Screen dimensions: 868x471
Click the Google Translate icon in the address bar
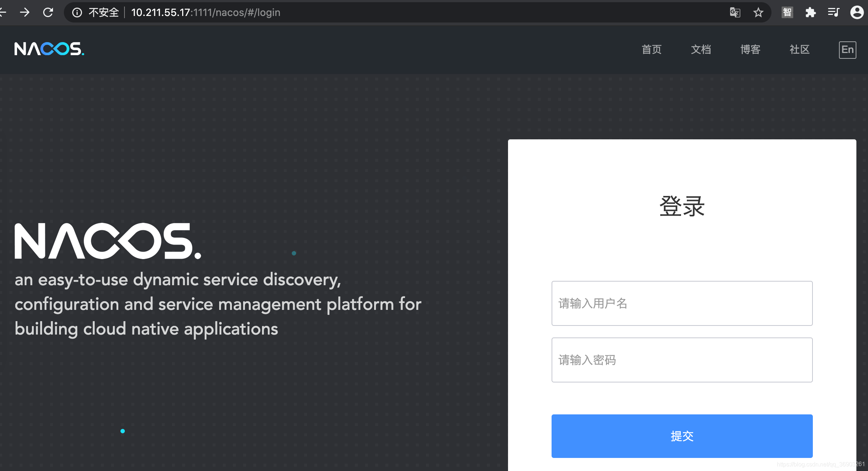coord(735,13)
